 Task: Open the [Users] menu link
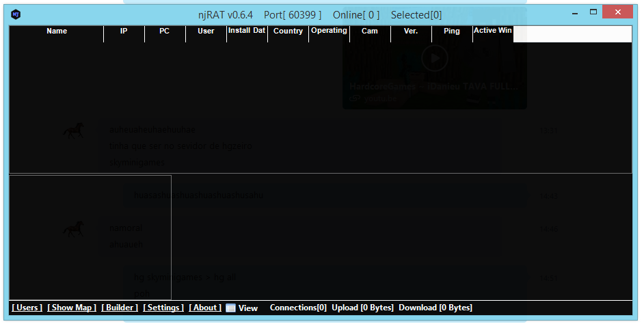click(x=27, y=308)
